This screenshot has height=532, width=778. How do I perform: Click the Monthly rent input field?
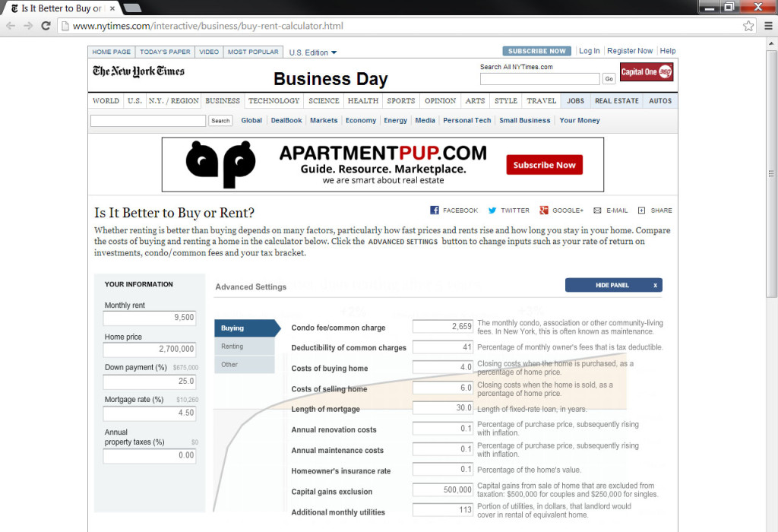(x=149, y=318)
